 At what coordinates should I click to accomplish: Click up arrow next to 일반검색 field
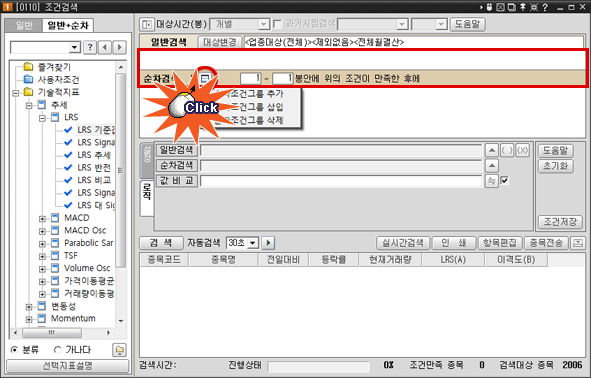pyautogui.click(x=491, y=150)
